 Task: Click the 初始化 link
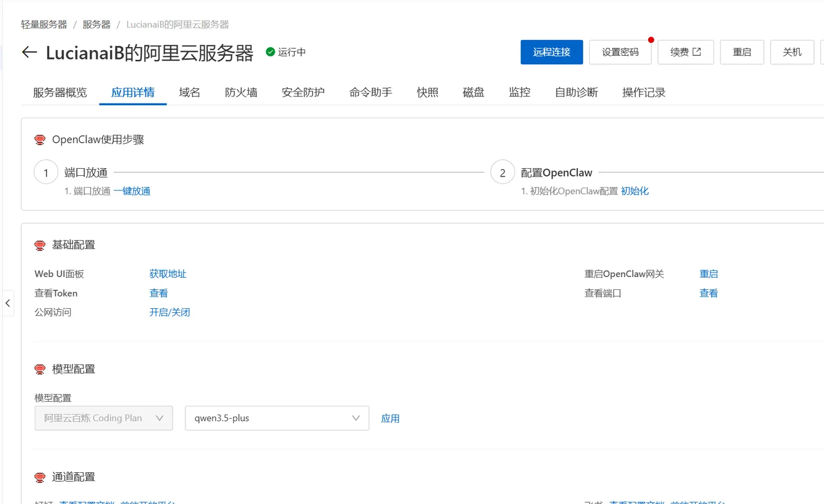point(635,191)
